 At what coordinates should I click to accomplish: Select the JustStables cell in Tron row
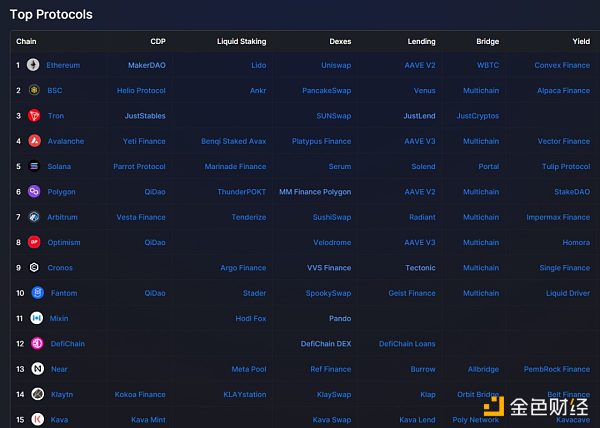(x=145, y=116)
